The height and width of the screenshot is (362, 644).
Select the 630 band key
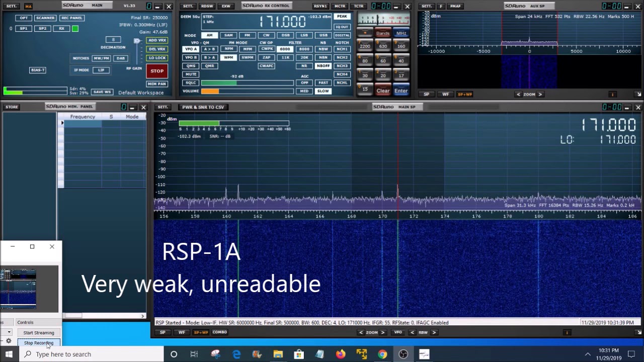383,46
